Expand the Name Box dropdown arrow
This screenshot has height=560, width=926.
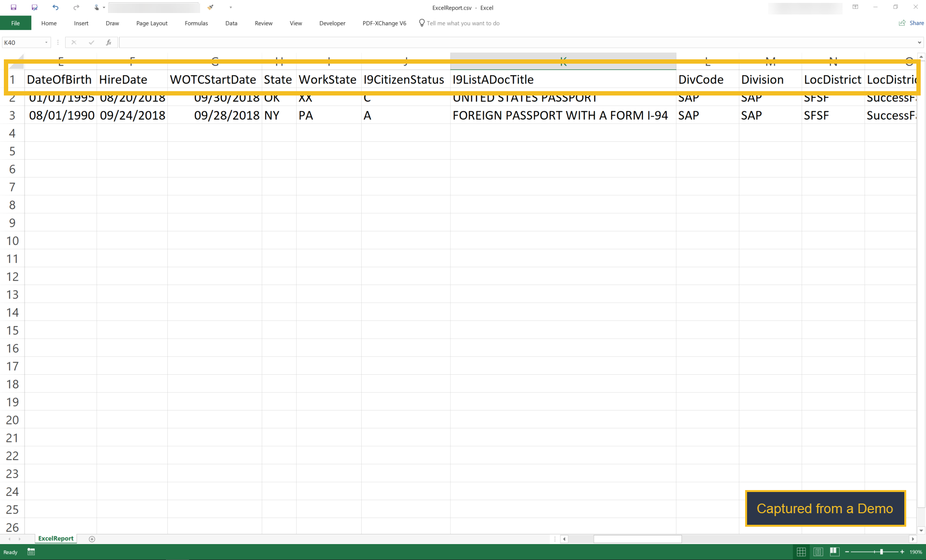47,42
